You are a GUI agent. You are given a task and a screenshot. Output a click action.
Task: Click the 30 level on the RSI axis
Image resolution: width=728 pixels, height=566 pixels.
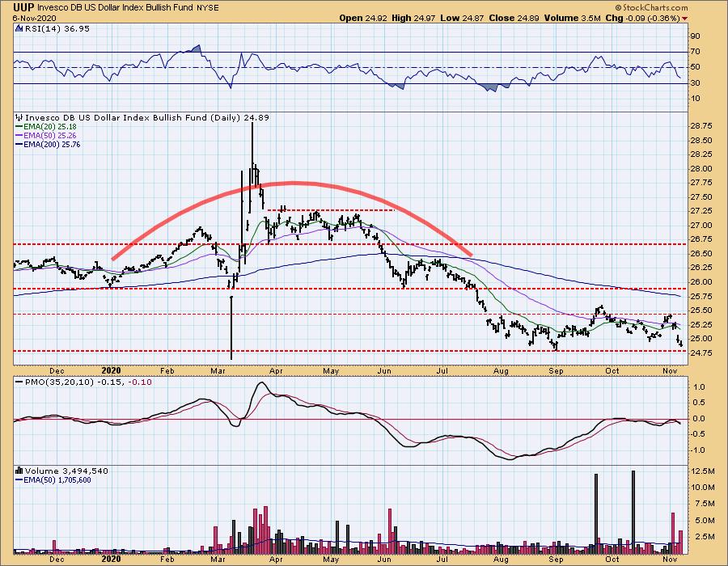coord(696,83)
